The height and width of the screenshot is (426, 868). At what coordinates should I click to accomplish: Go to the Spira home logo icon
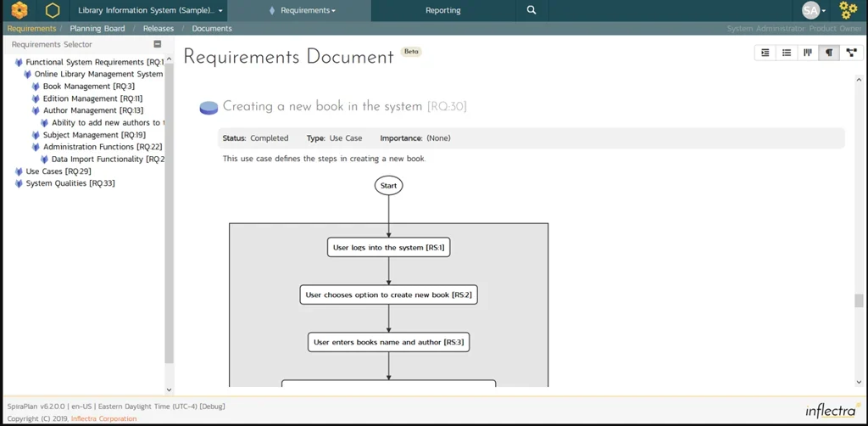click(x=19, y=10)
